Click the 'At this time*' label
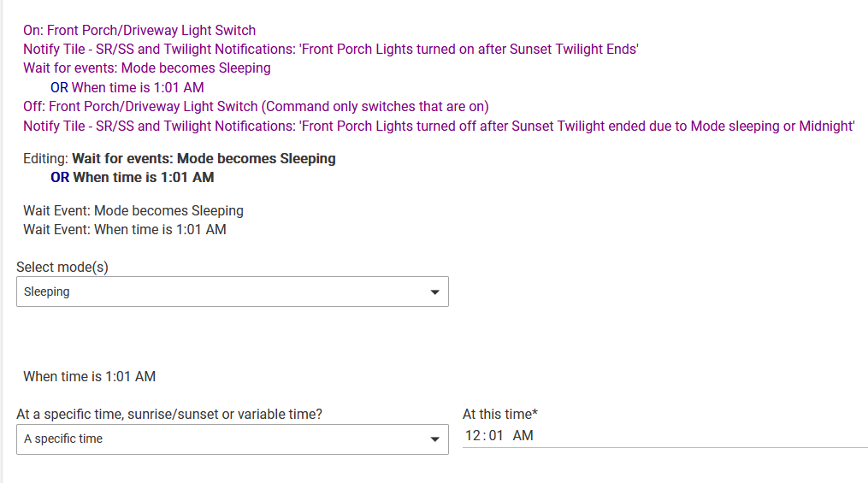 click(499, 415)
